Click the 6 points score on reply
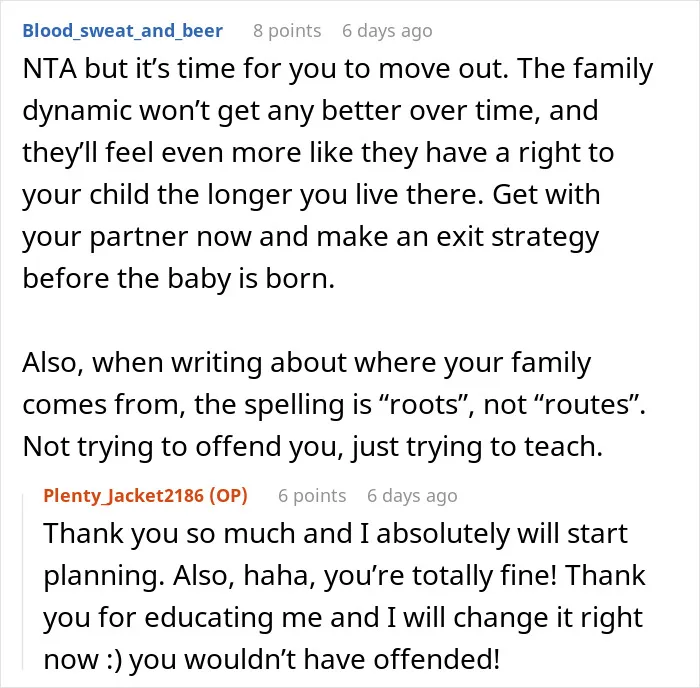 312,496
